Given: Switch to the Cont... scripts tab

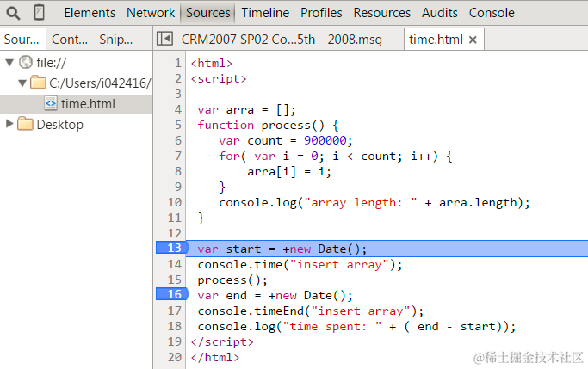Looking at the screenshot, I should [70, 39].
